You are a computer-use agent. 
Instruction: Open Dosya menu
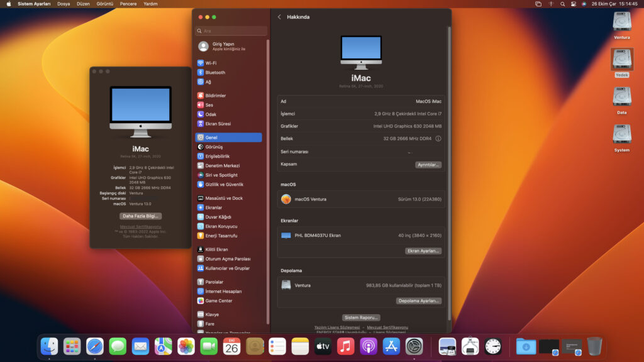64,4
